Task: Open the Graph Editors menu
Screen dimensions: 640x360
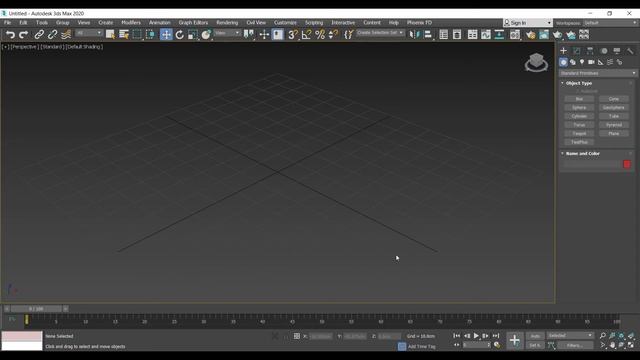Action: click(x=193, y=23)
